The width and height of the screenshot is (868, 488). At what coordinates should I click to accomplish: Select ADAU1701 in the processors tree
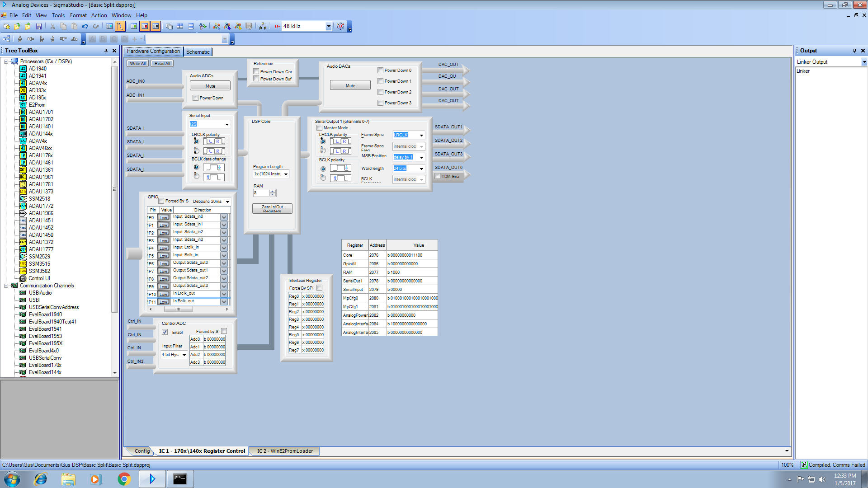[41, 112]
